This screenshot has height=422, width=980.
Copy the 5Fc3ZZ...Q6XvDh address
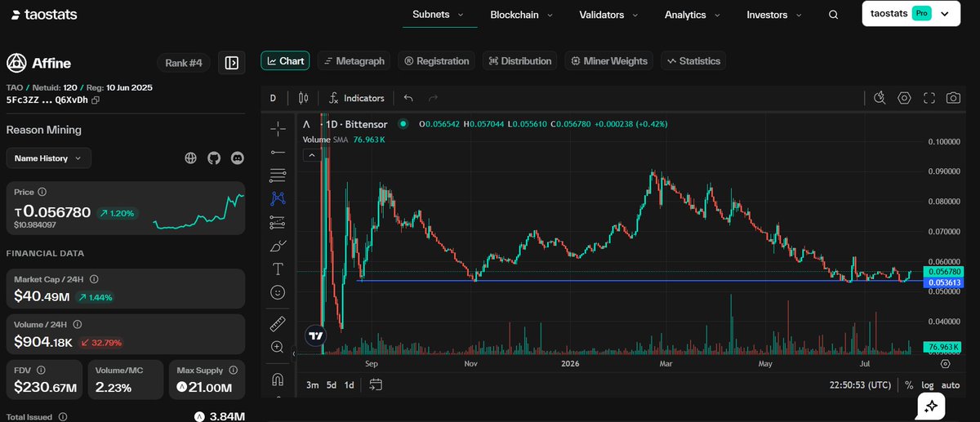pos(96,100)
